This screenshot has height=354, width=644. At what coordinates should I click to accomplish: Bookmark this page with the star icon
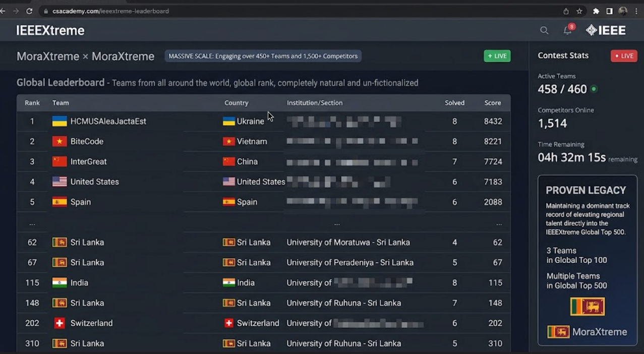pyautogui.click(x=579, y=11)
